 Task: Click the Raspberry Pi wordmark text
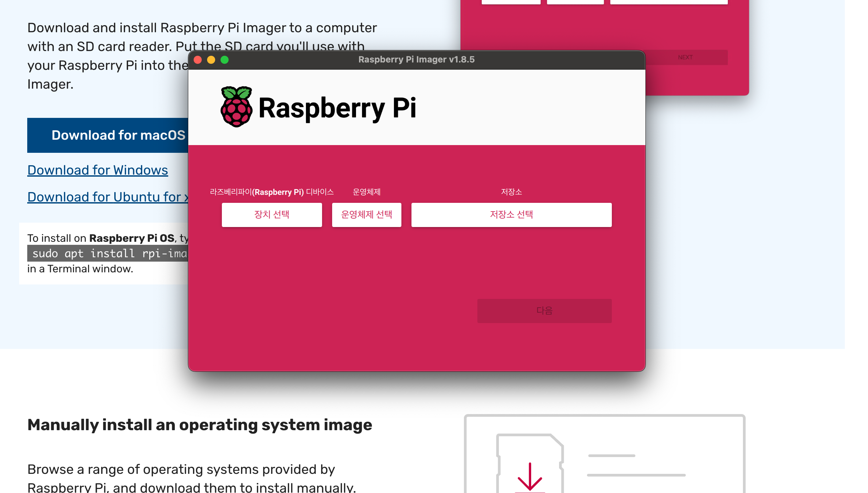[337, 108]
